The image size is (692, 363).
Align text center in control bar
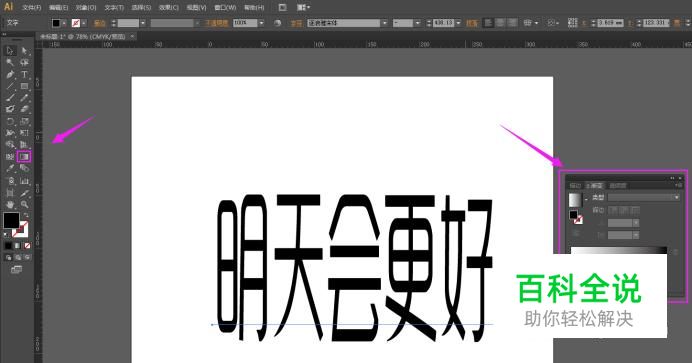(x=500, y=22)
